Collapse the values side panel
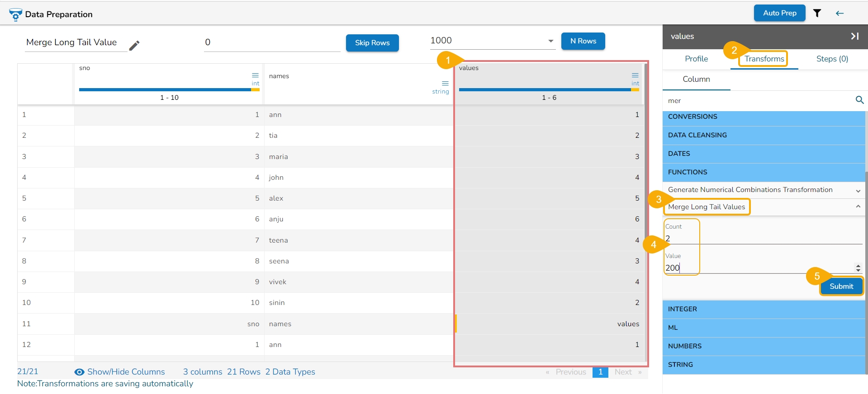This screenshot has height=394, width=868. pos(855,36)
